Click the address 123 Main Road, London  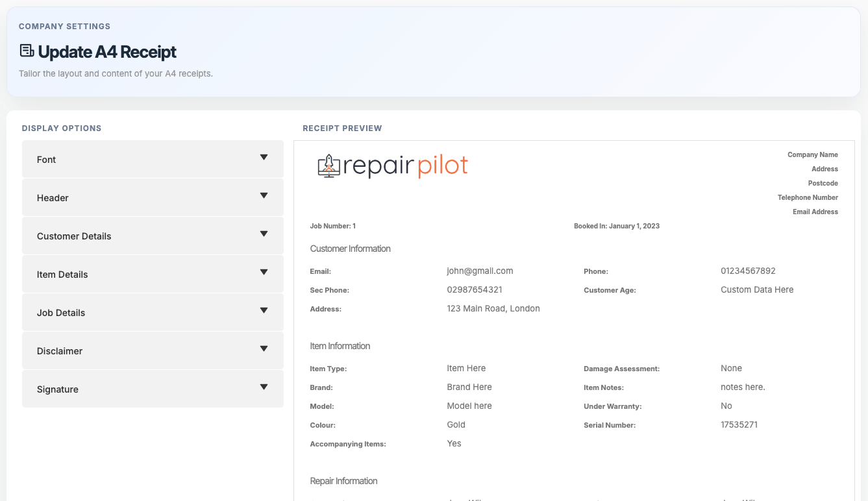[x=493, y=309]
